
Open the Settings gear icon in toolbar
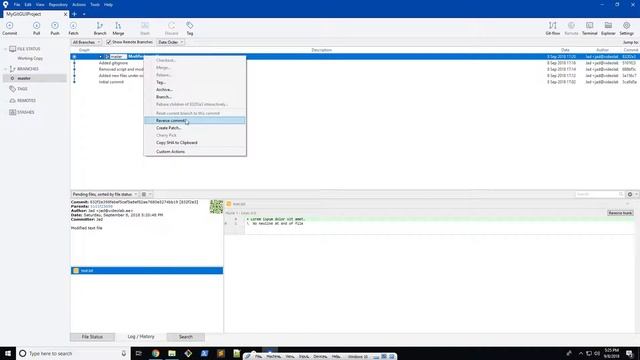[627, 28]
